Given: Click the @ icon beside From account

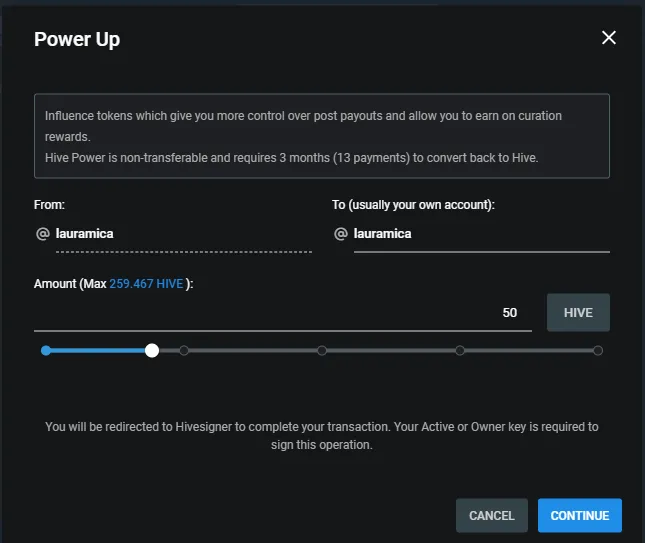Looking at the screenshot, I should pyautogui.click(x=43, y=234).
